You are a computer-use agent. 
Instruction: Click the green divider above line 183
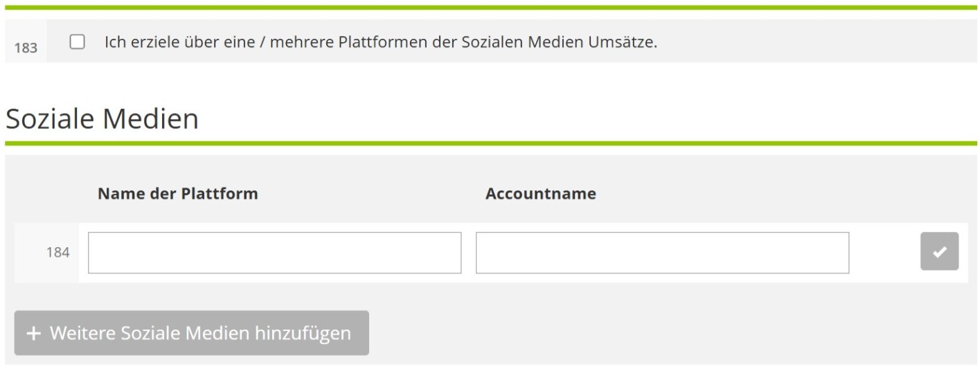point(490,8)
